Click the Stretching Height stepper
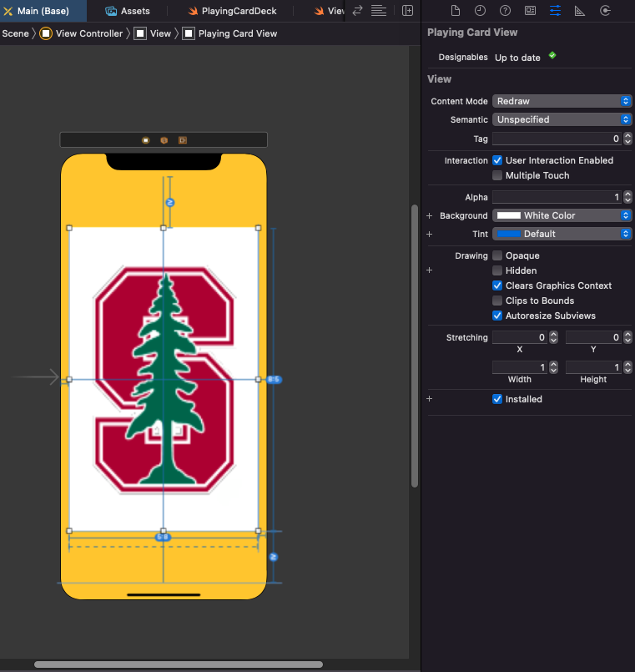Screen dimensions: 635x672 click(627, 367)
